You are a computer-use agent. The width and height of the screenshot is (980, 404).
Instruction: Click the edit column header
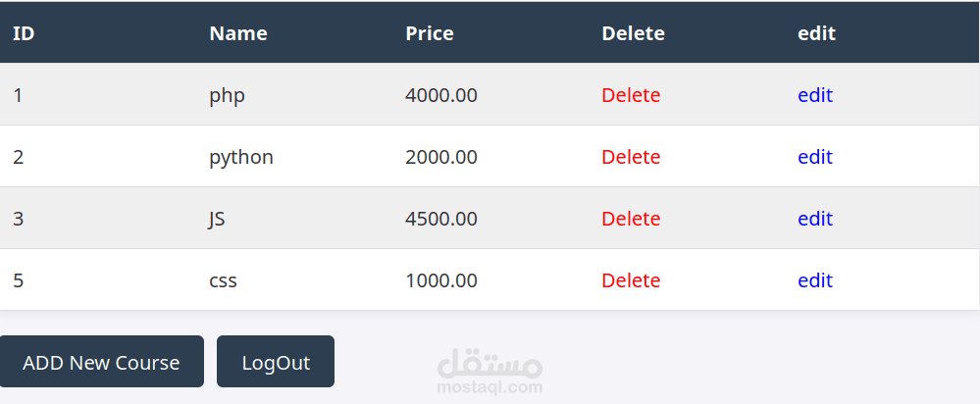point(816,33)
